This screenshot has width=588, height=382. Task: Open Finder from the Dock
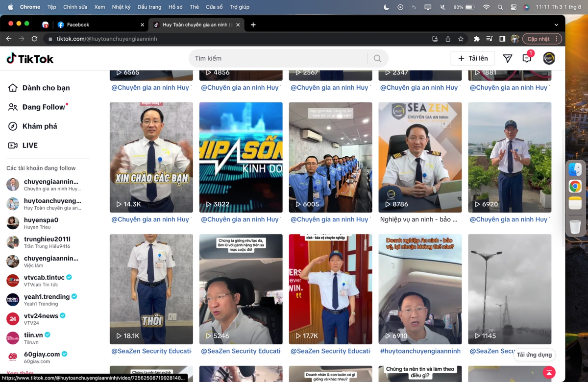coord(575,169)
